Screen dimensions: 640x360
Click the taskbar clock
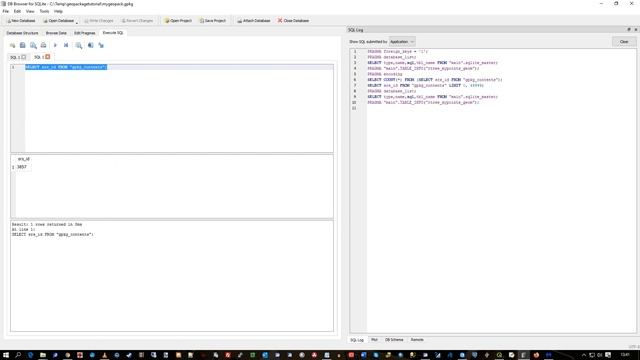[x=624, y=355]
